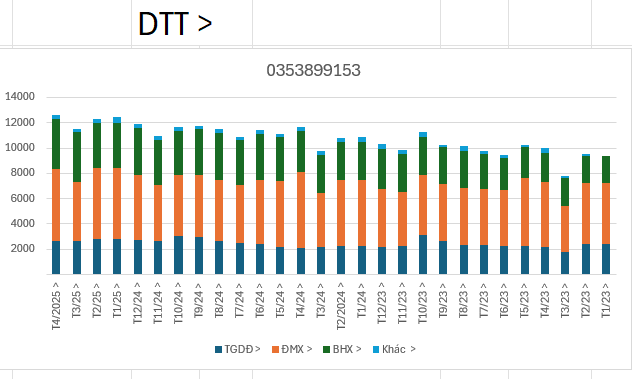Select the green BHX segment of T10/23 bar
632x379 pixels.
tap(423, 156)
